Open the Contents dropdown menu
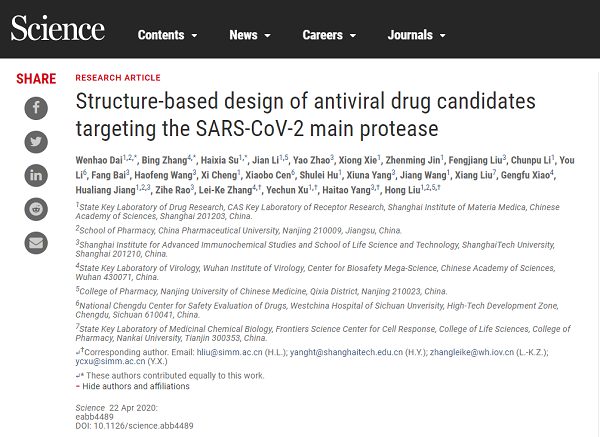This screenshot has width=600, height=437. [167, 35]
